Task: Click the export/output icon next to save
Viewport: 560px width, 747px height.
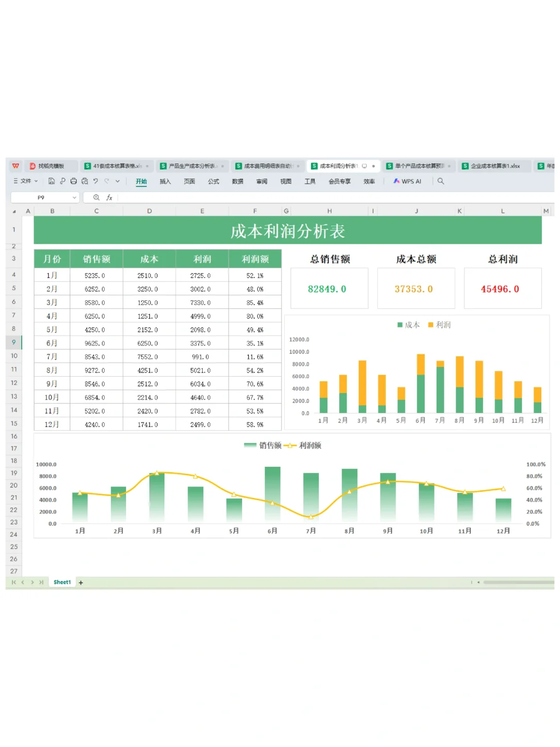Action: point(62,181)
